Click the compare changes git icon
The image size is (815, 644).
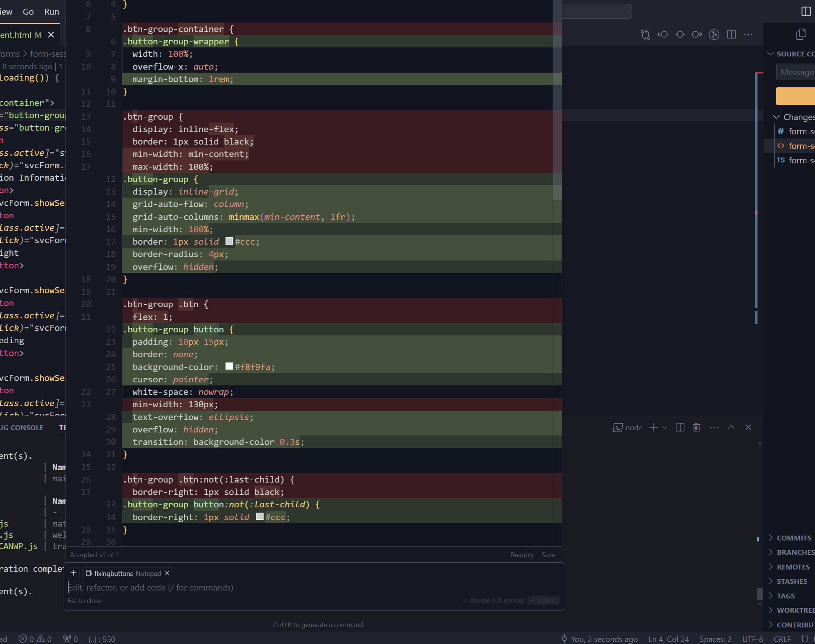tap(645, 35)
